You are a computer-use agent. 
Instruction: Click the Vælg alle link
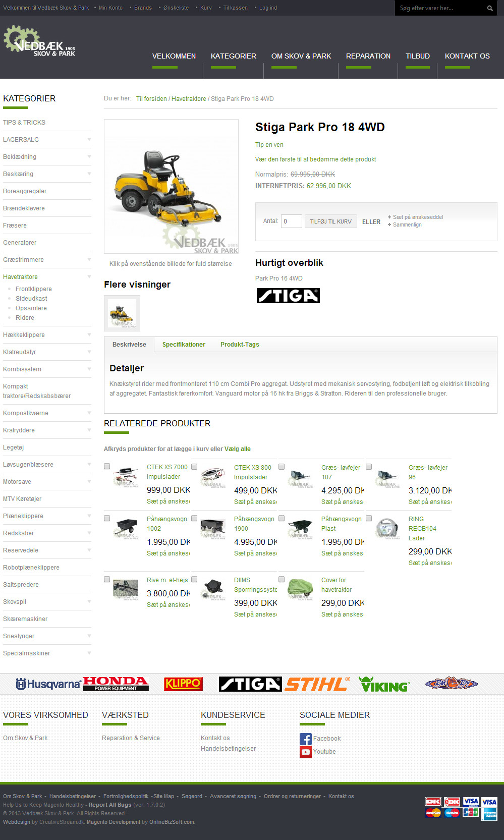pos(238,449)
